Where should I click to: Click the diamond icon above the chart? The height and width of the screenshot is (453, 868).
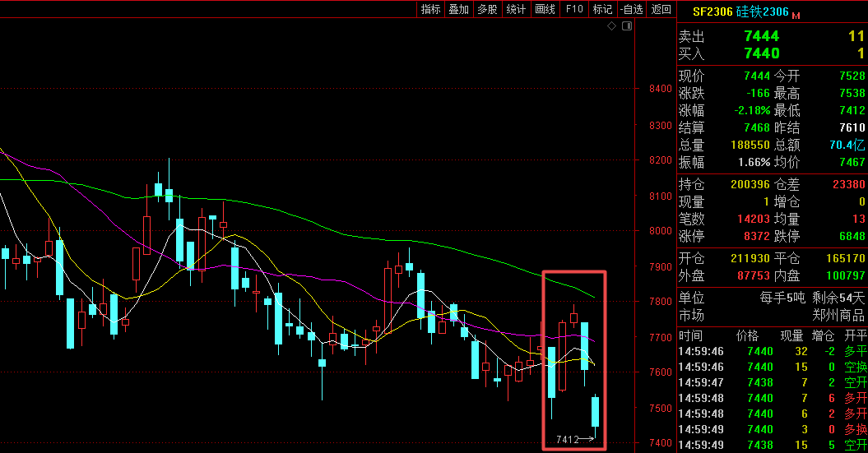click(612, 26)
